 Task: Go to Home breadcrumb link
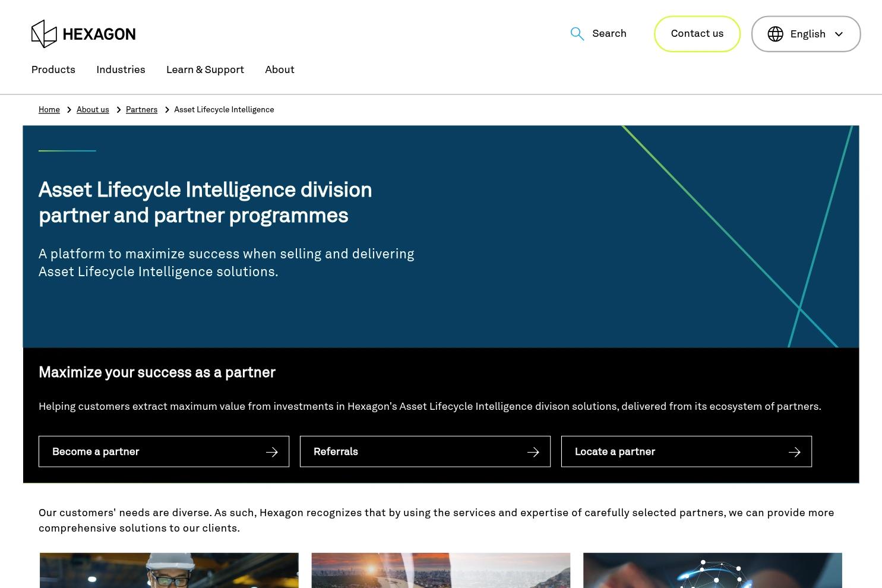49,110
